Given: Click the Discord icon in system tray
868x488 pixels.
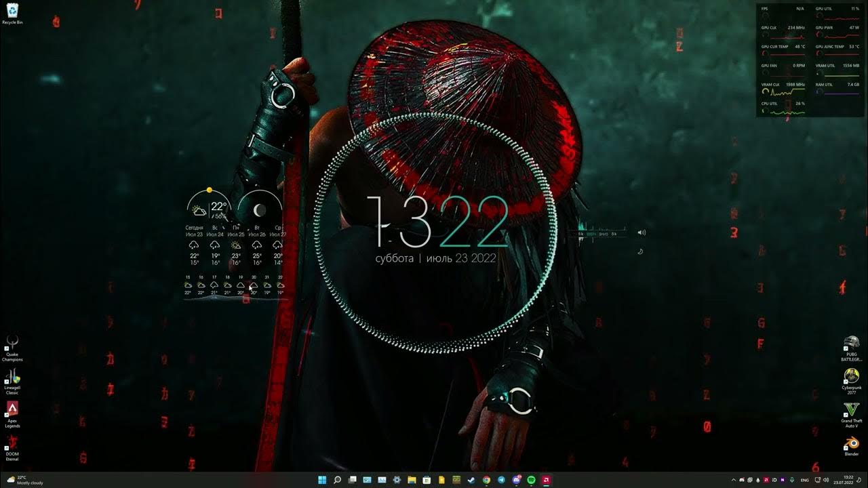Looking at the screenshot, I should tap(742, 480).
